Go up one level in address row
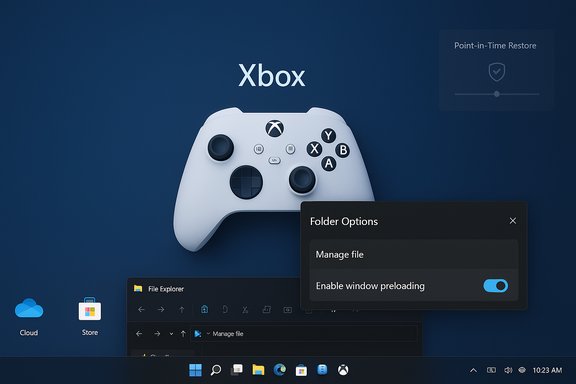Viewport: 576px width, 384px height. coord(183,334)
